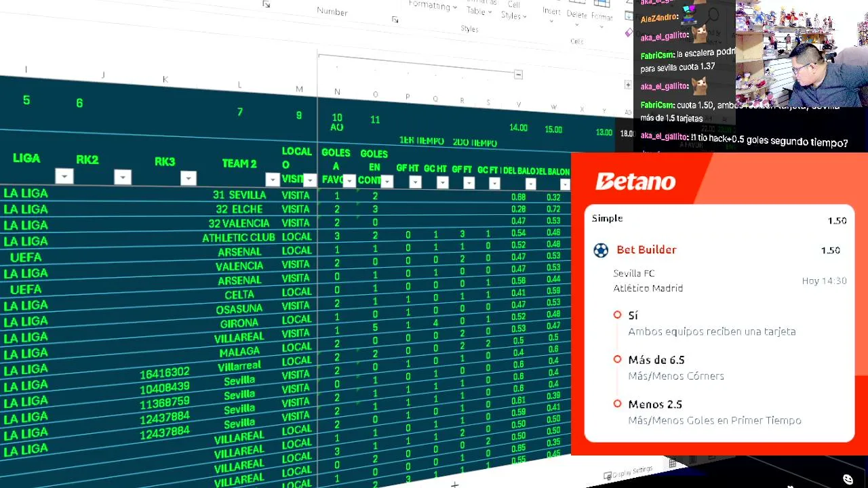
Task: Click the Bet Builder label in the bet slip
Action: tap(646, 249)
